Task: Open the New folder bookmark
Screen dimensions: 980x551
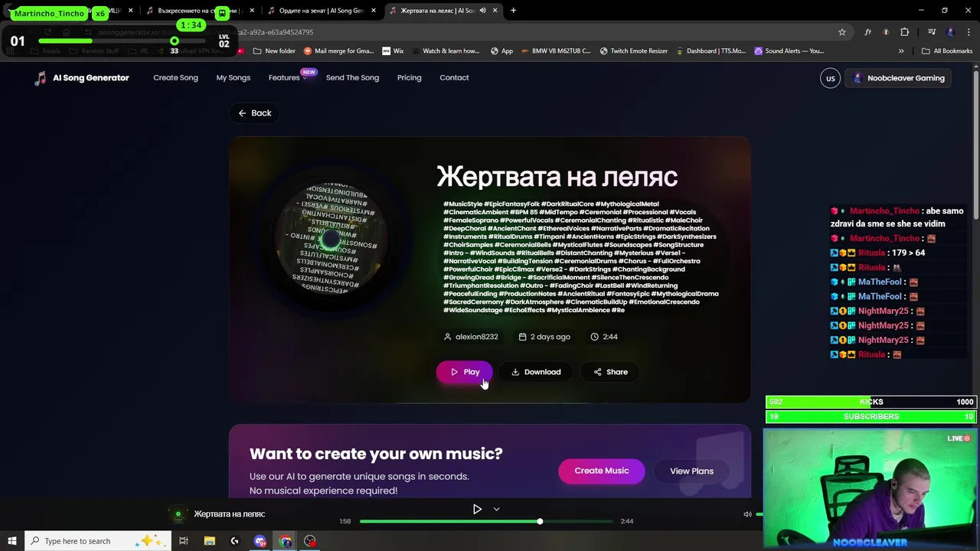Action: point(274,51)
